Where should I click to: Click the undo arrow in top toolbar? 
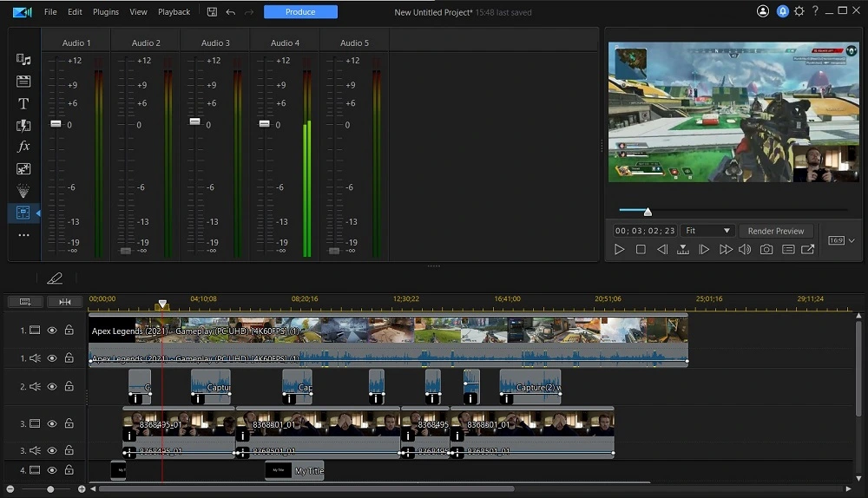tap(230, 12)
